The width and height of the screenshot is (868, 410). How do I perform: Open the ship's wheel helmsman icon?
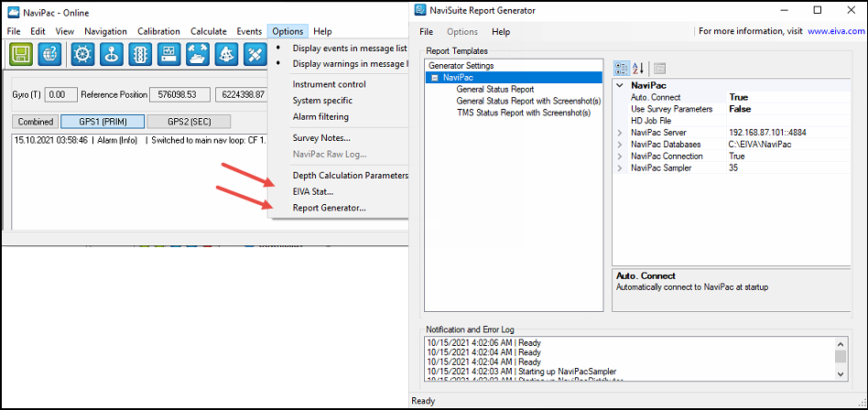click(83, 54)
